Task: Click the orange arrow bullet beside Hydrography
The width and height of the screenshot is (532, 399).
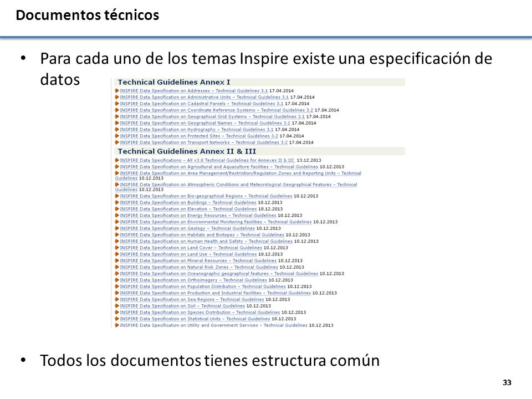Action: 117,129
